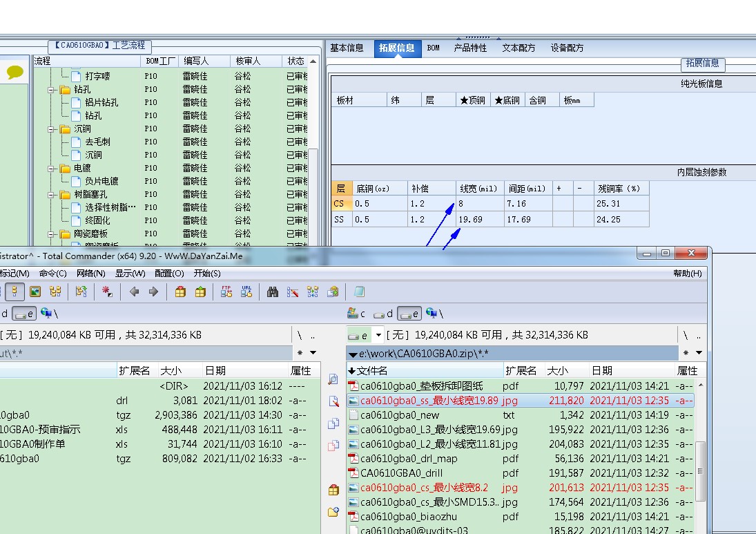The height and width of the screenshot is (534, 756).
Task: Select file ca0610gba0_cs_最小线宽8.2 jpg
Action: (x=521, y=488)
